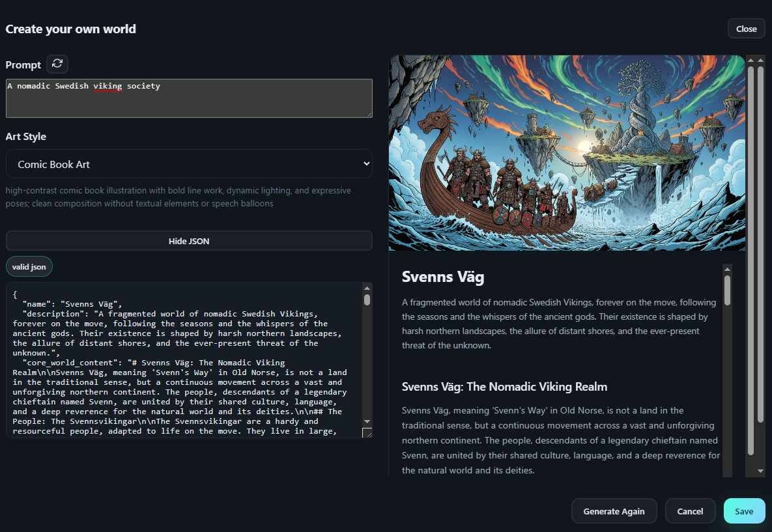This screenshot has height=532, width=772.
Task: Click preview panel scroll-down arrow
Action: 760,471
